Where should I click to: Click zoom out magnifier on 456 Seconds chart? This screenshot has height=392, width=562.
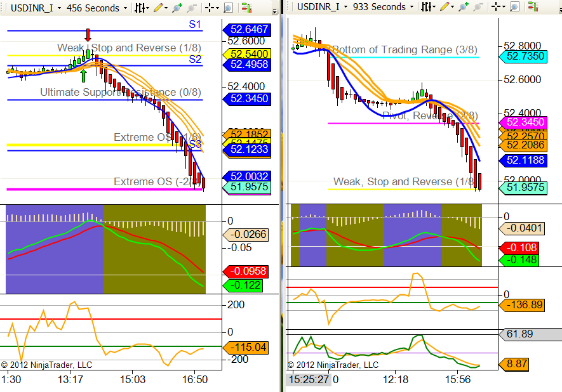[192, 8]
